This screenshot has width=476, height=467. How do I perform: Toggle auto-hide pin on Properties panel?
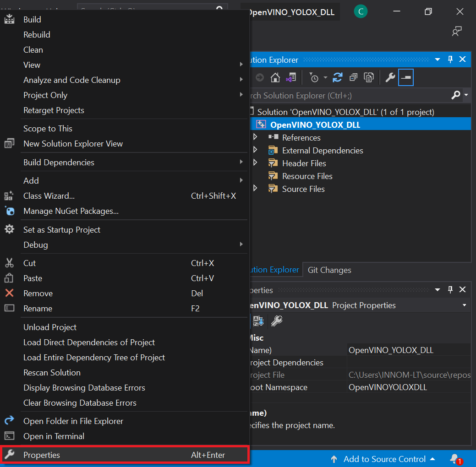[450, 289]
